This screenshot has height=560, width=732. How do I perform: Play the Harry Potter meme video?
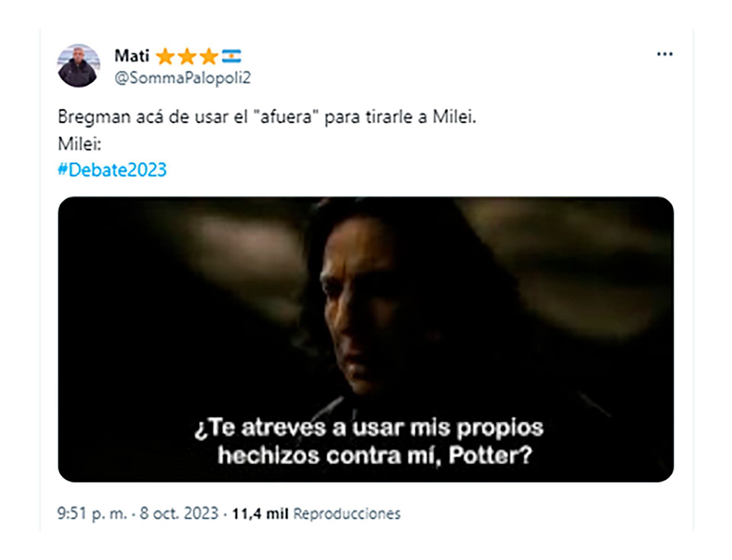tap(366, 339)
